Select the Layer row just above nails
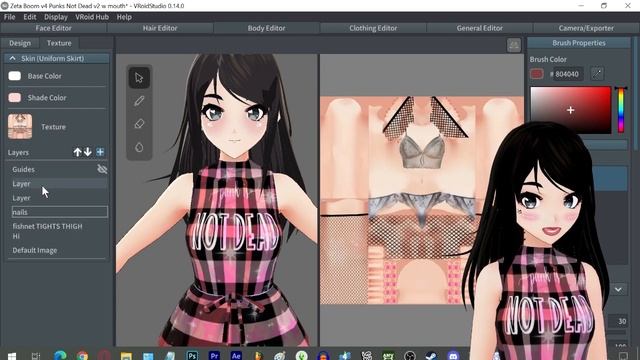640x360 pixels. coord(57,198)
